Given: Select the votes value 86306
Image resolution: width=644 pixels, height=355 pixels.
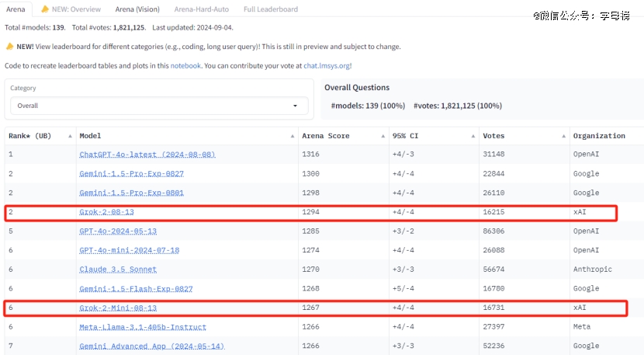Looking at the screenshot, I should (493, 231).
